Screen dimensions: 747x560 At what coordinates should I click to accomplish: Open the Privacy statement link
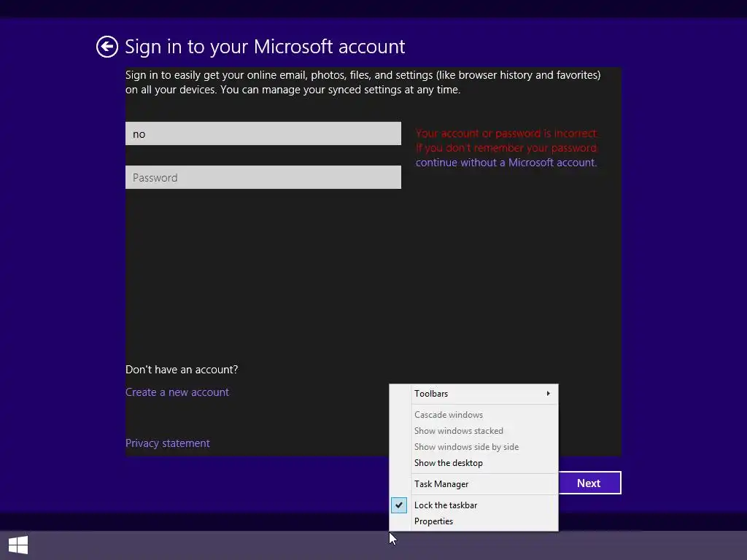click(x=167, y=443)
